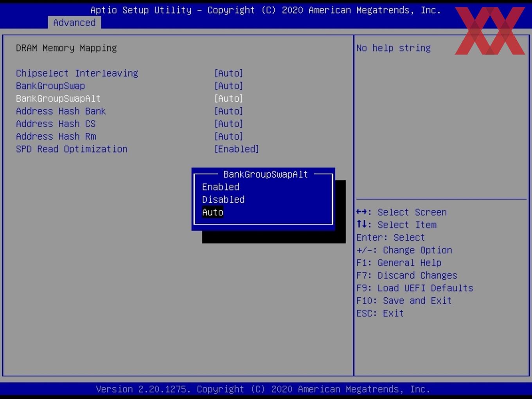Image resolution: width=532 pixels, height=399 pixels.
Task: Open the Address Hash CS [Auto] value
Action: [x=229, y=124]
